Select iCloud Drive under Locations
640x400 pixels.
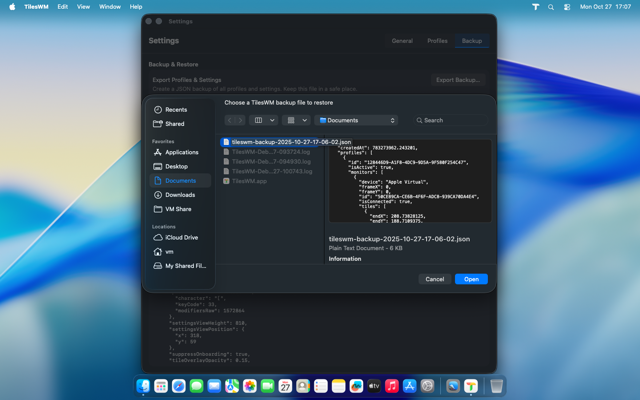point(176,238)
